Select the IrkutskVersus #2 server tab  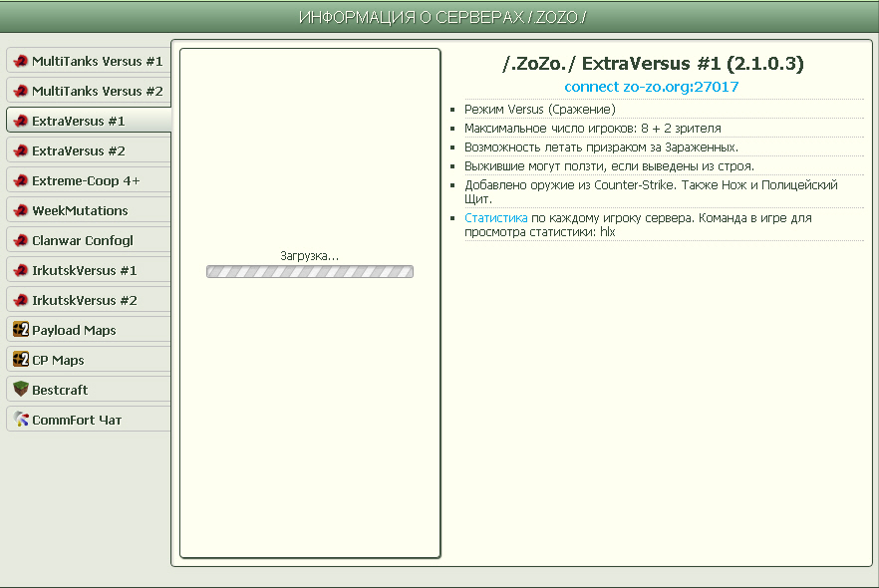(84, 300)
